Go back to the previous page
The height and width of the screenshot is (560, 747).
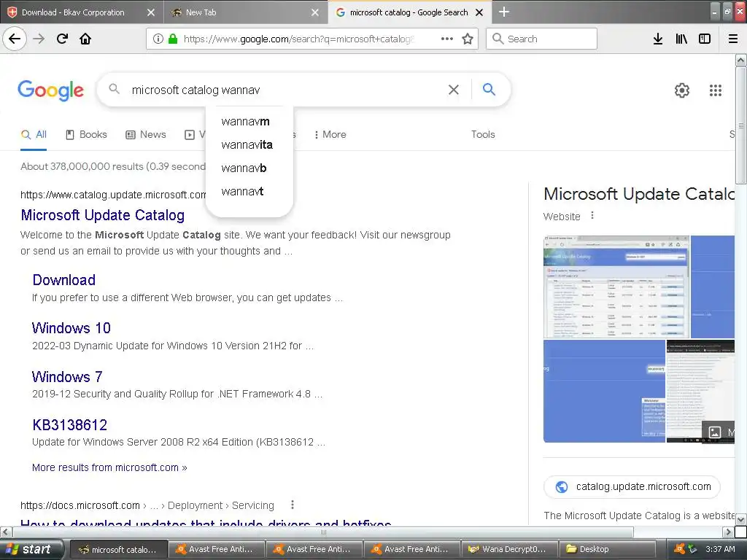(15, 39)
